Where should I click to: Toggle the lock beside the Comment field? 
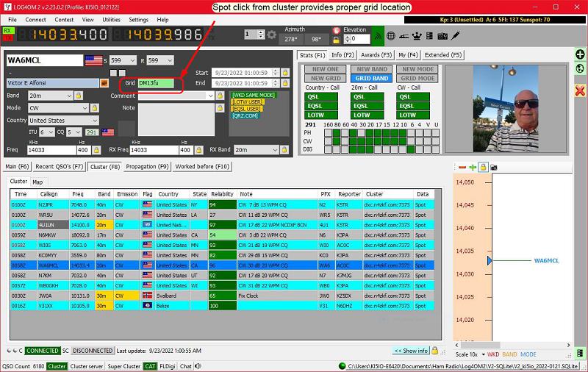(220, 96)
